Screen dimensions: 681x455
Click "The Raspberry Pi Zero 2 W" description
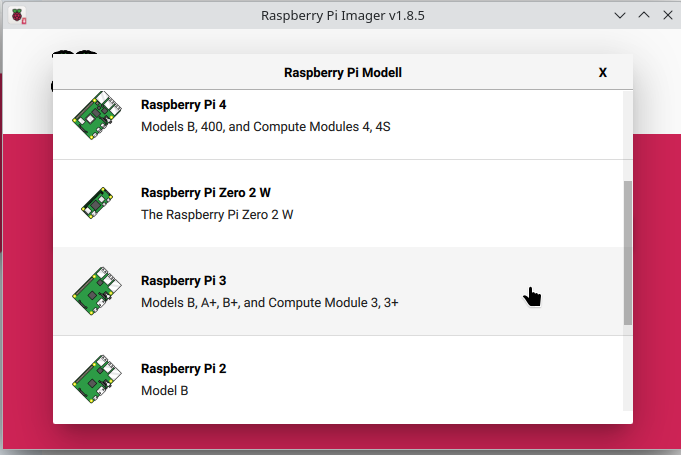pos(217,214)
